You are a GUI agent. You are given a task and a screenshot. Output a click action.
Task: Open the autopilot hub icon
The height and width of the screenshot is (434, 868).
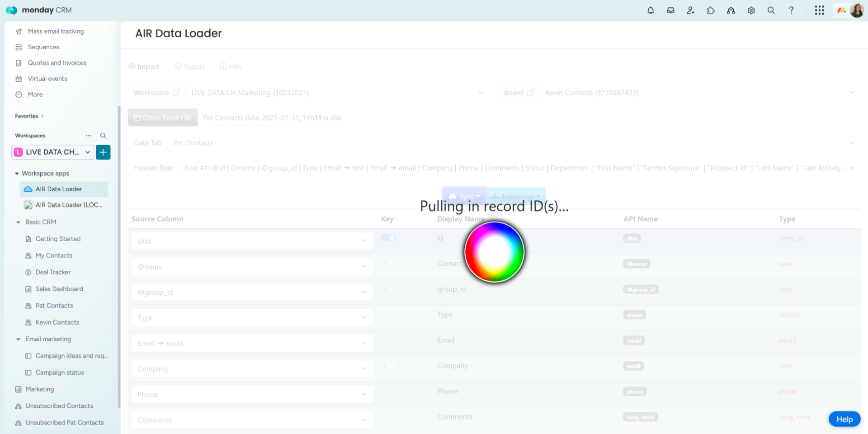(x=731, y=10)
